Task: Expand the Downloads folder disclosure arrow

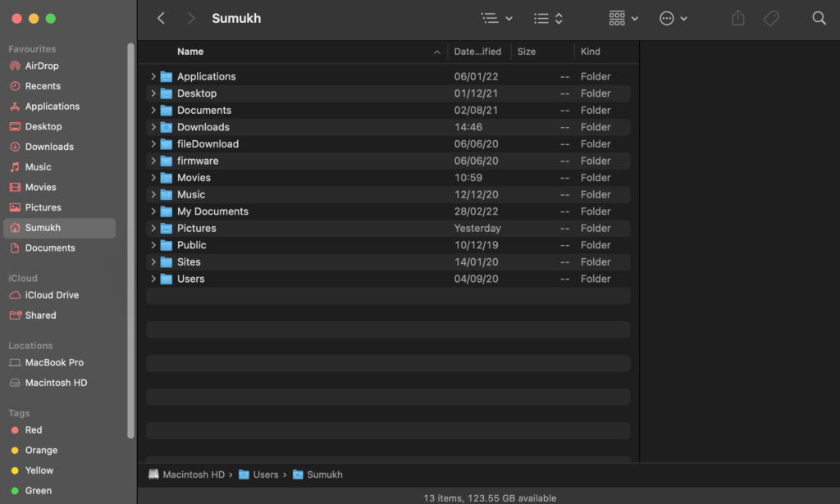Action: pyautogui.click(x=153, y=127)
